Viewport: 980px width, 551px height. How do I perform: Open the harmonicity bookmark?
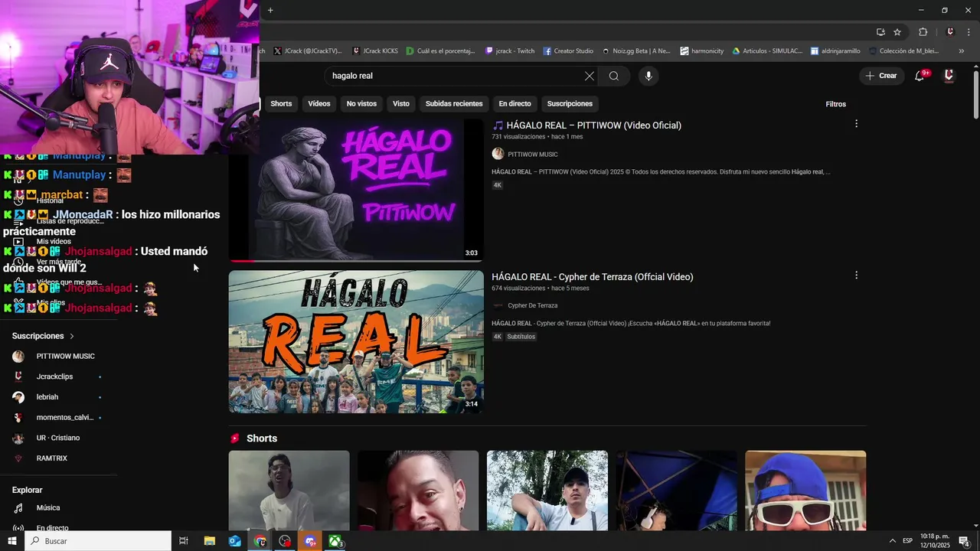click(702, 51)
